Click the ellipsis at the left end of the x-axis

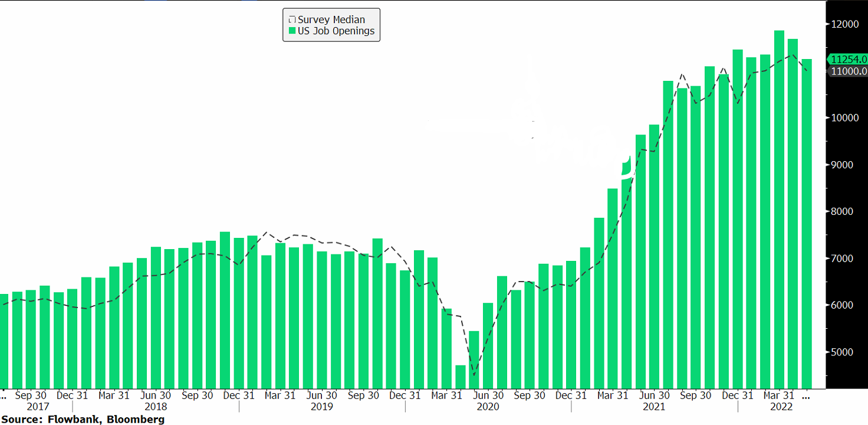(4, 397)
